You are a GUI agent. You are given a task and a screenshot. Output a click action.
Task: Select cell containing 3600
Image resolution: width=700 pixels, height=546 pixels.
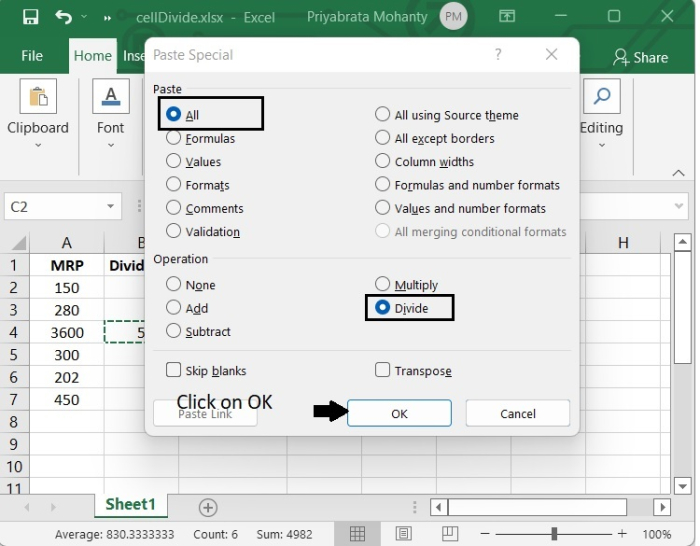(67, 333)
